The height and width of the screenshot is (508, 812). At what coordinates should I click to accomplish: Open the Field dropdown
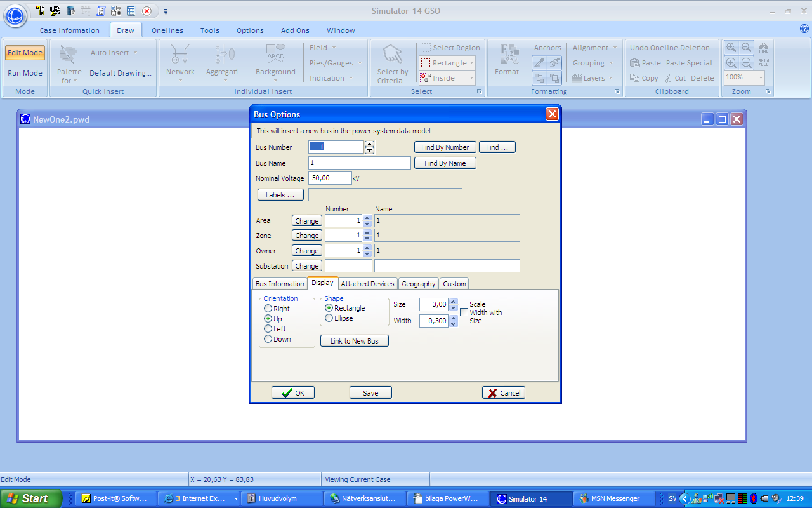tap(323, 48)
